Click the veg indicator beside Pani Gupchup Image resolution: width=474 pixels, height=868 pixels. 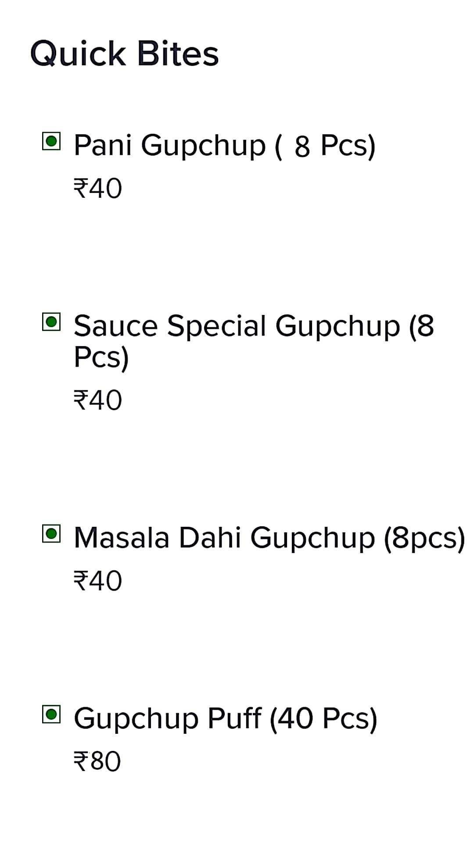pos(51,141)
